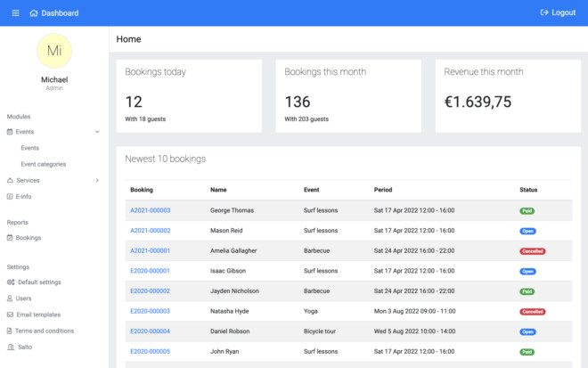Click the Salto building icon

[11, 347]
